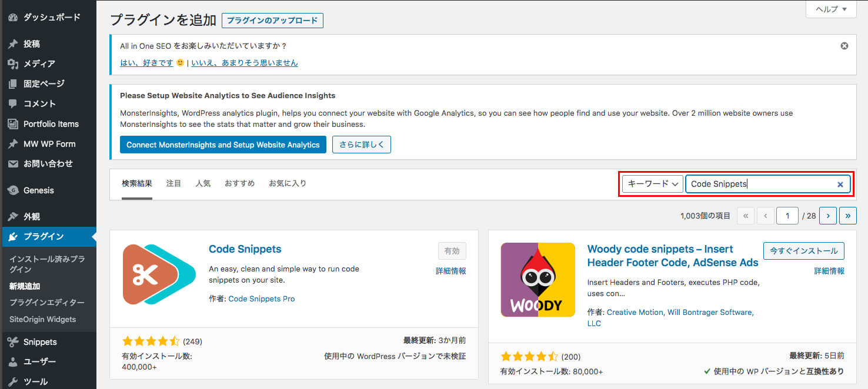Image resolution: width=868 pixels, height=389 pixels.
Task: Click the Genesis logo icon in sidebar
Action: point(13,190)
